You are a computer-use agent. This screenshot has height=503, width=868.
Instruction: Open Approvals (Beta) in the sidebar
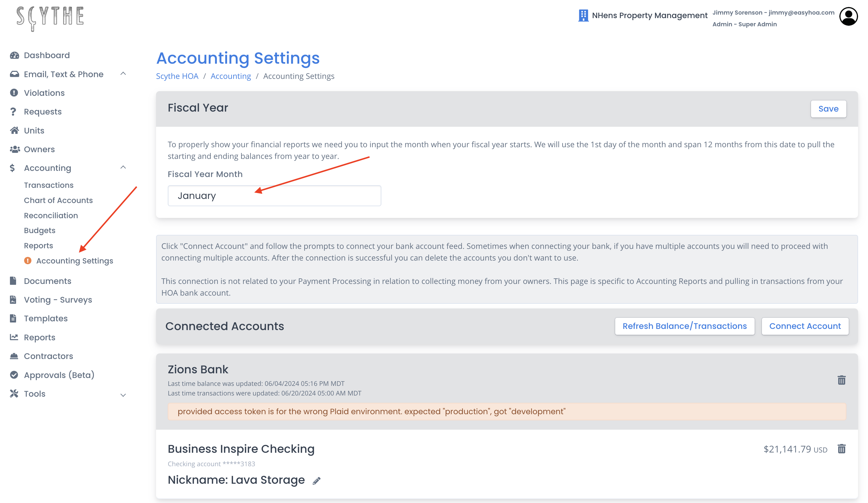59,375
